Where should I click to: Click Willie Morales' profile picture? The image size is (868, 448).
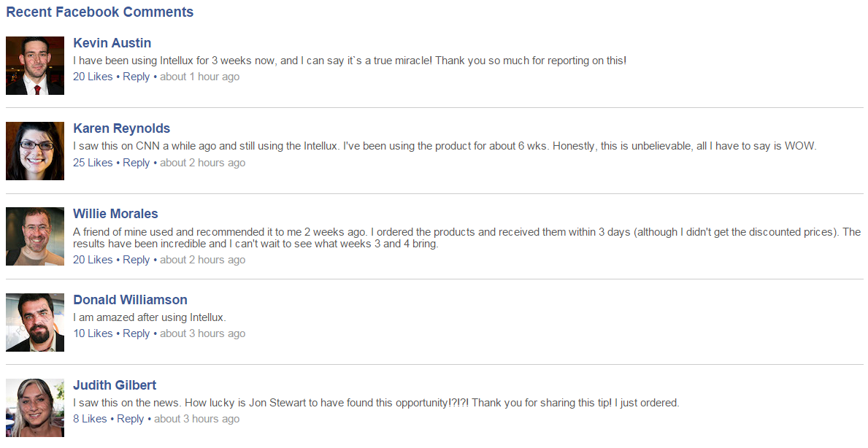(x=35, y=236)
